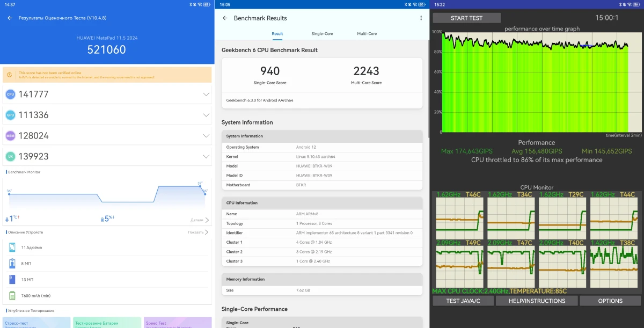Tap the Cluster 1 value 4 Cores @ 1.84 GHz
Viewport: 644px width, 328px height.
tap(313, 242)
